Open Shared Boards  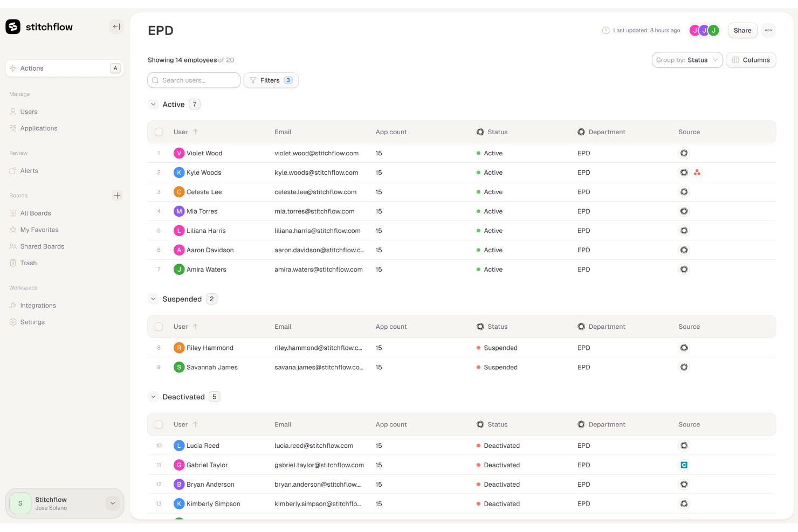pos(42,246)
